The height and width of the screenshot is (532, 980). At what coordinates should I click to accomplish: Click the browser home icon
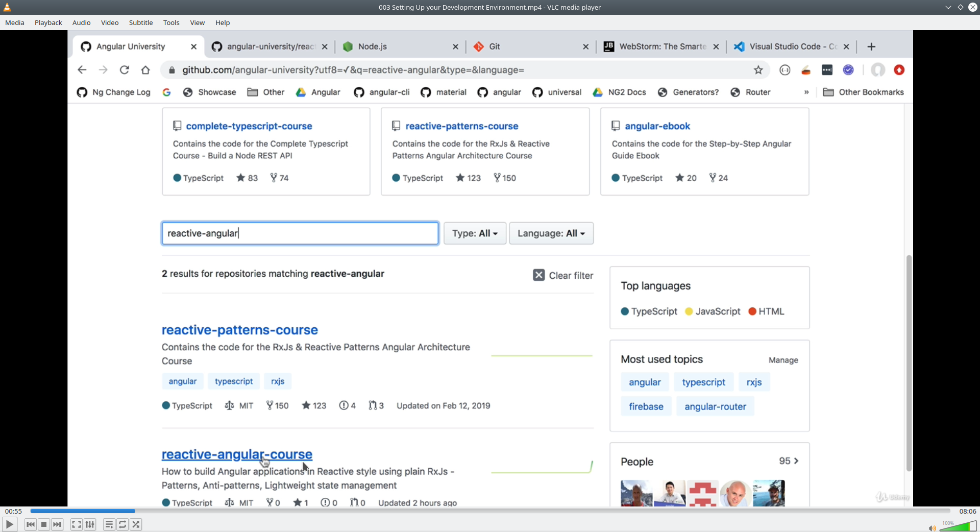point(145,70)
